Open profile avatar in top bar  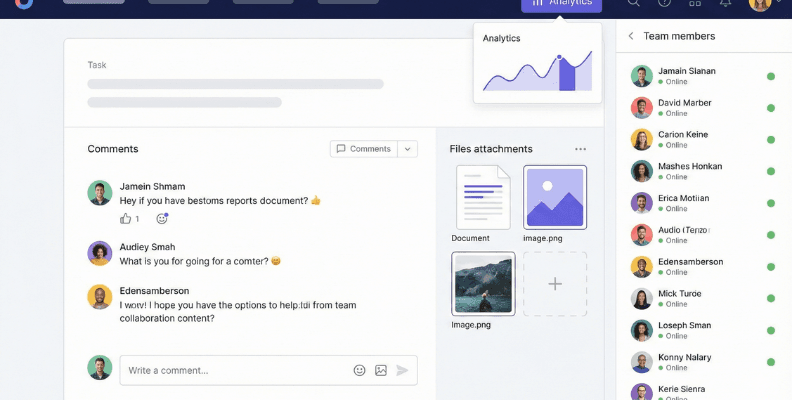(760, 4)
